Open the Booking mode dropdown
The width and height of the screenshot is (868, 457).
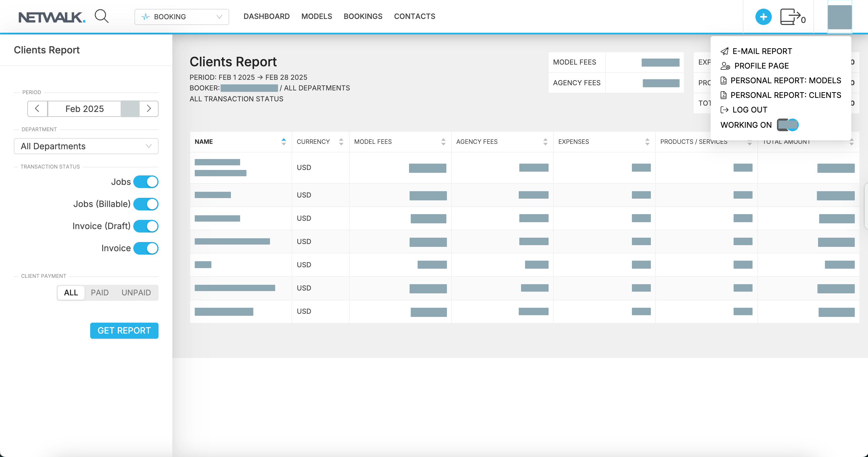(x=182, y=17)
